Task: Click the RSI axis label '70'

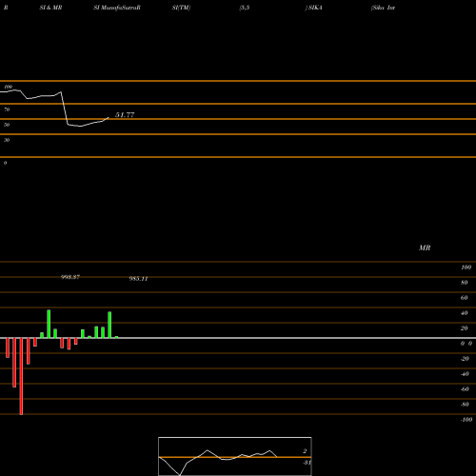Action: click(7, 109)
